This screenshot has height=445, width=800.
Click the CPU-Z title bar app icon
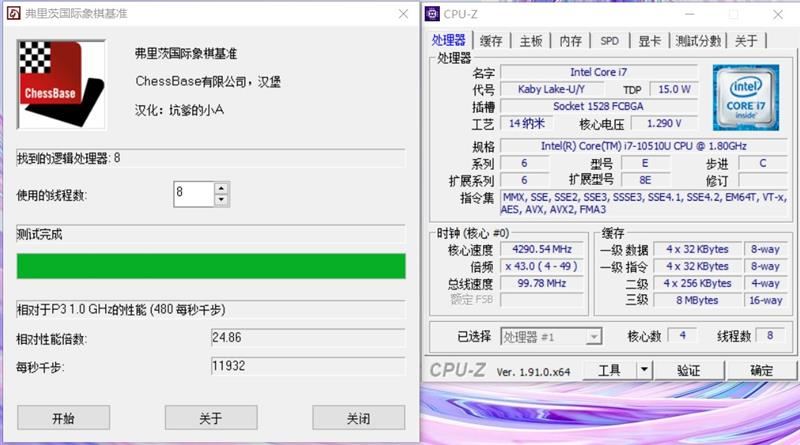[x=432, y=14]
